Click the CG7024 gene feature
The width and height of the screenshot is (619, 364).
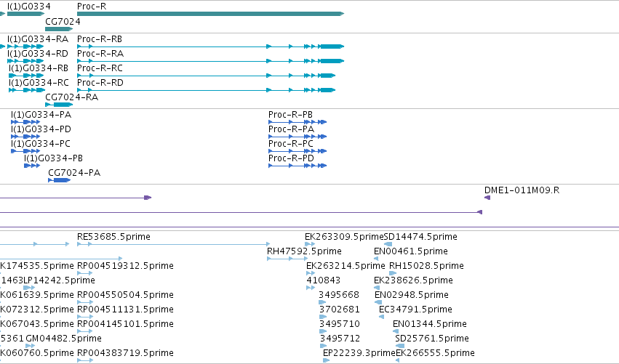[59, 29]
